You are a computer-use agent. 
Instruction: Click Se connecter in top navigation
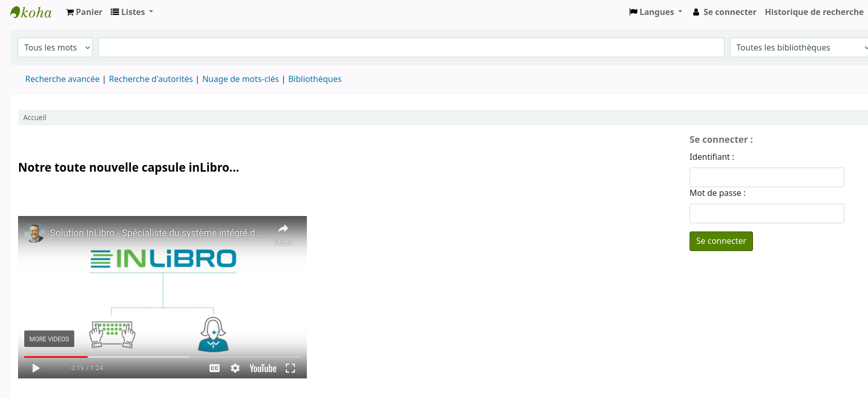[724, 12]
